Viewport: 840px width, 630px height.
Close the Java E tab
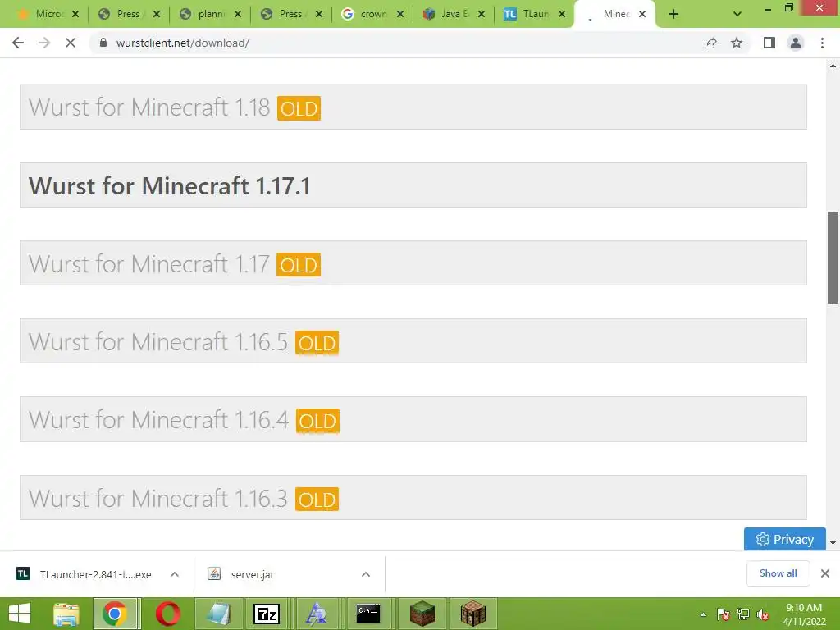482,15
